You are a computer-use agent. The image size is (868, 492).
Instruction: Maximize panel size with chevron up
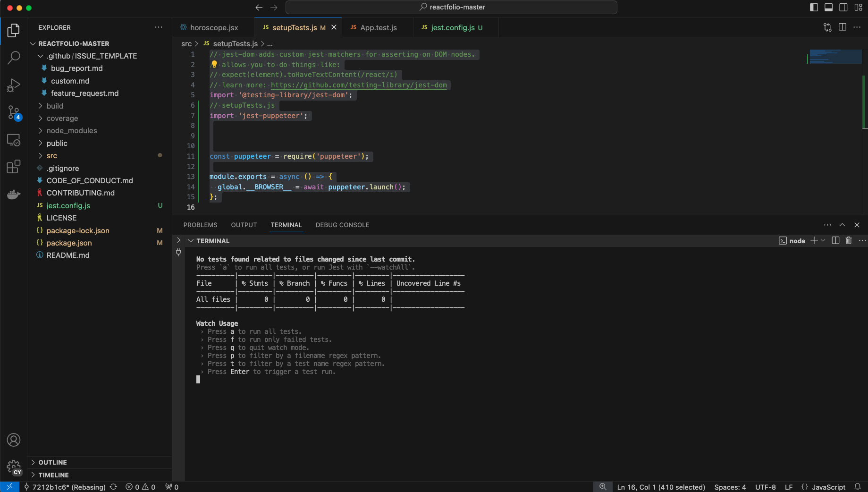(x=842, y=225)
